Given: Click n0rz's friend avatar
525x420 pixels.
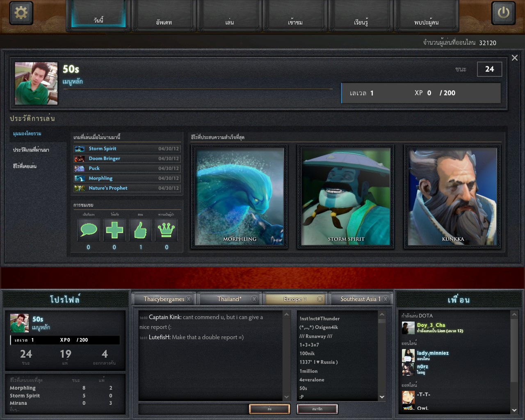Looking at the screenshot, I should 408,369.
